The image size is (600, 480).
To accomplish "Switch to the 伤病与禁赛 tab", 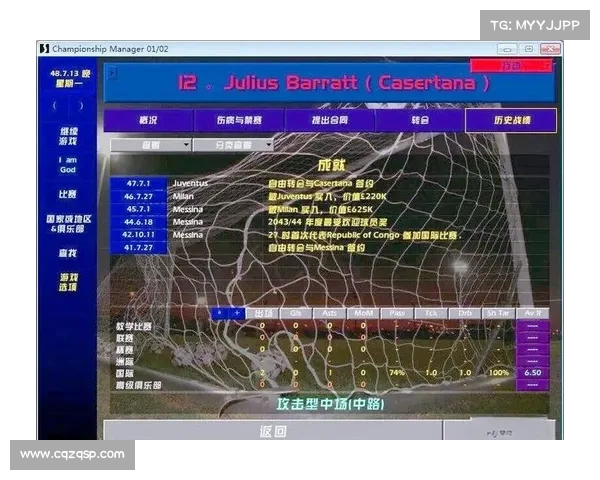I will tap(239, 120).
